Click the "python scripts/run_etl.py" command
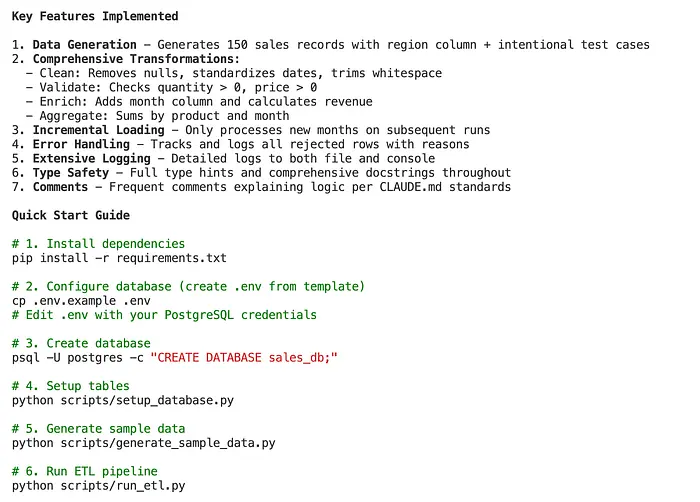The width and height of the screenshot is (700, 502). pos(98,486)
